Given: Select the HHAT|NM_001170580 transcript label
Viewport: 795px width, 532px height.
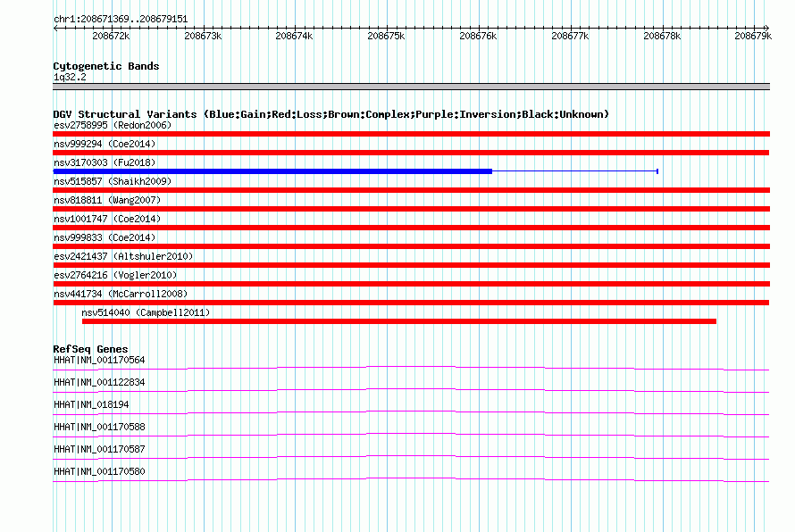Looking at the screenshot, I should coord(99,471).
